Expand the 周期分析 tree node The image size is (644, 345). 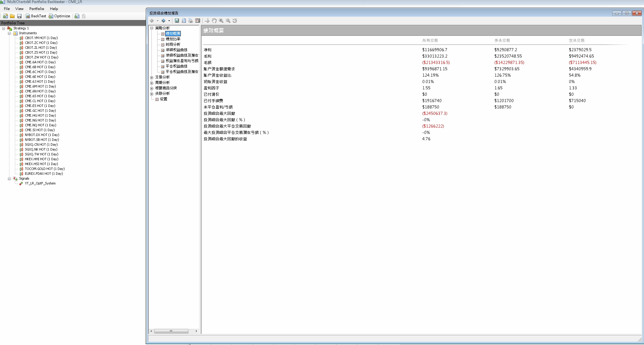[152, 83]
